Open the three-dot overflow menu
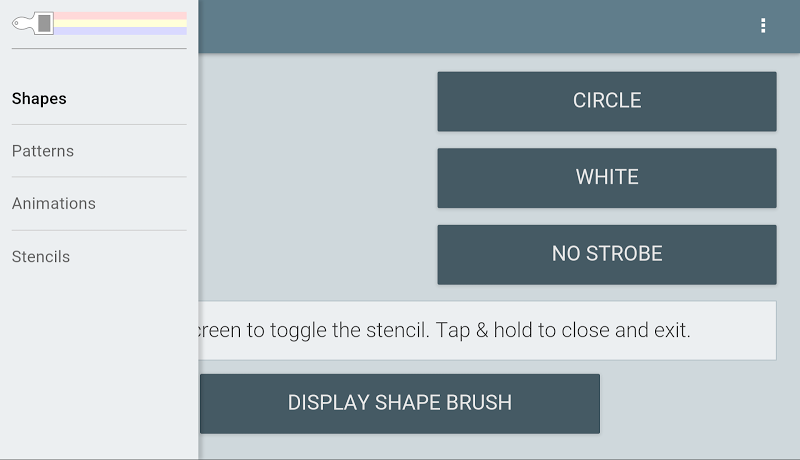This screenshot has height=460, width=800. [x=763, y=25]
